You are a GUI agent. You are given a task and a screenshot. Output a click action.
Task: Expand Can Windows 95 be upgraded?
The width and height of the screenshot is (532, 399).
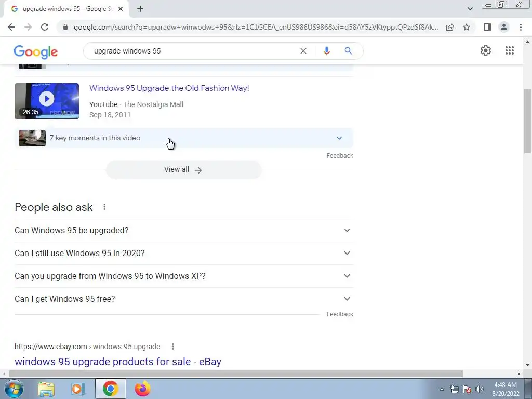183,230
